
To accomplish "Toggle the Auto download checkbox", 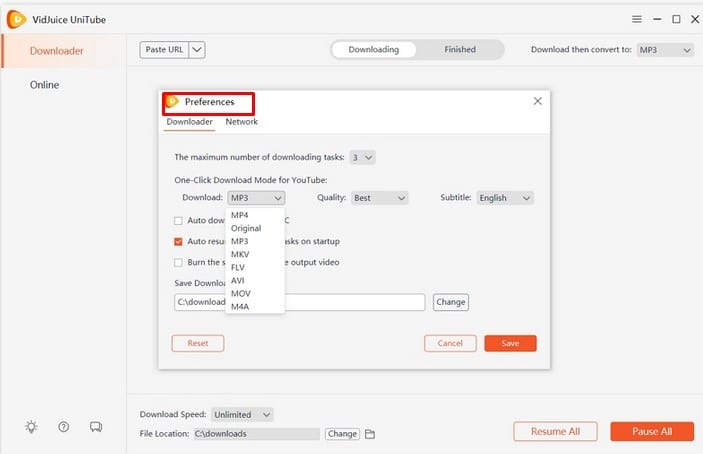I will click(178, 221).
